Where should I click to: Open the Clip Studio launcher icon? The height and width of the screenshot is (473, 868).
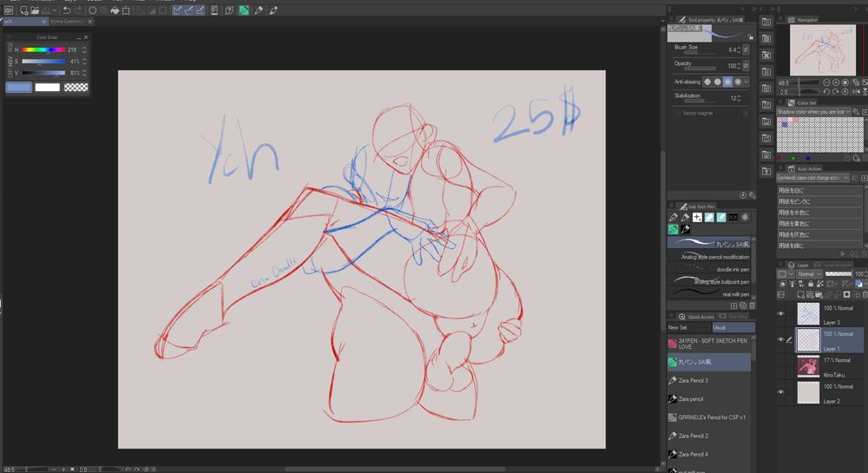[x=9, y=10]
